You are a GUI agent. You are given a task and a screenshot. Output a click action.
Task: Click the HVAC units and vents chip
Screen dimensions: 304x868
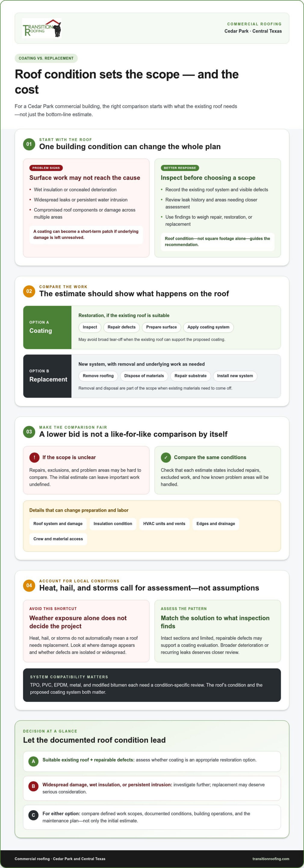click(164, 524)
